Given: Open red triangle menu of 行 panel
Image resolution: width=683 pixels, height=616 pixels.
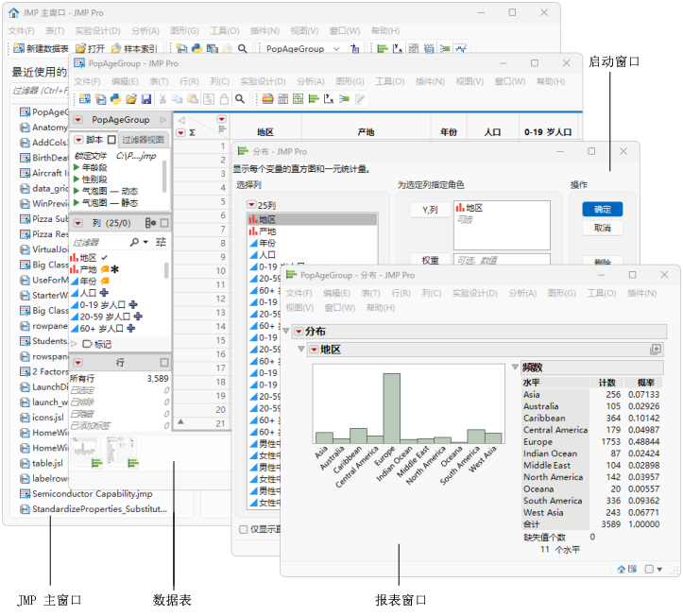Looking at the screenshot, I should [x=78, y=363].
